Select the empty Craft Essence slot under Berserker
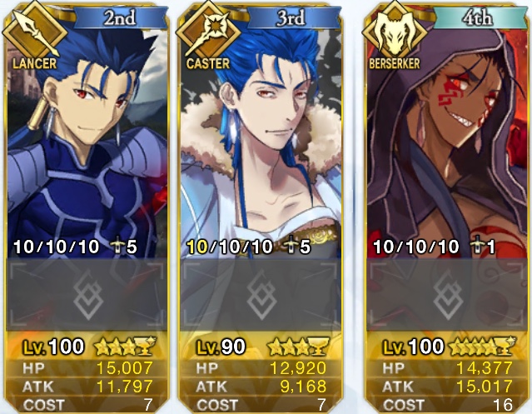Screen dimensions: 532x414 447,294
